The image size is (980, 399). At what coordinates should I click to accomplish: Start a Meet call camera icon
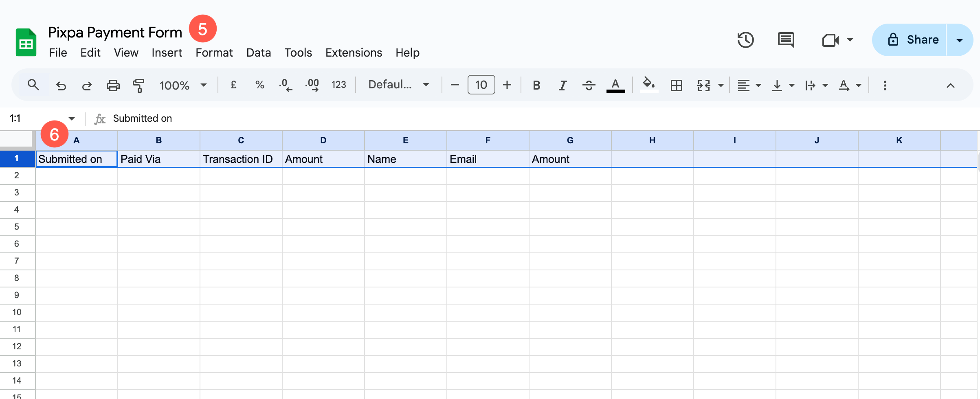[x=830, y=40]
